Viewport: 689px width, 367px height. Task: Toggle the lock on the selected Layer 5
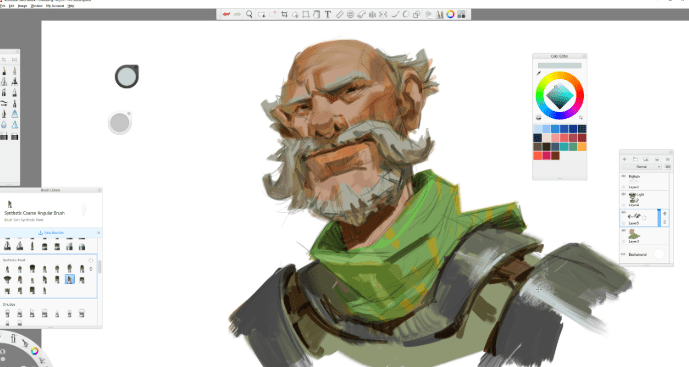[x=665, y=222]
